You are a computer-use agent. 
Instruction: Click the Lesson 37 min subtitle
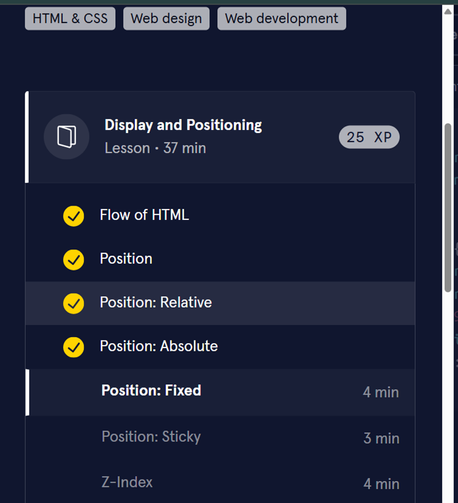pos(155,148)
